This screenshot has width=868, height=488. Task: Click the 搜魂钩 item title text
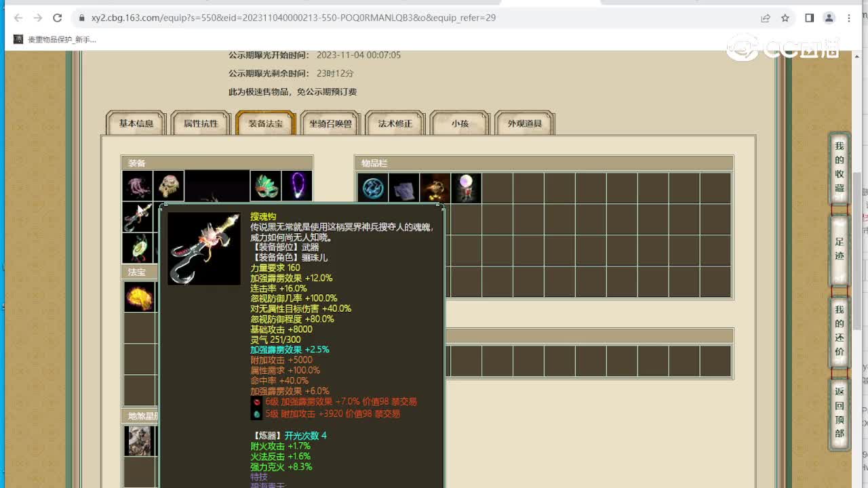263,217
